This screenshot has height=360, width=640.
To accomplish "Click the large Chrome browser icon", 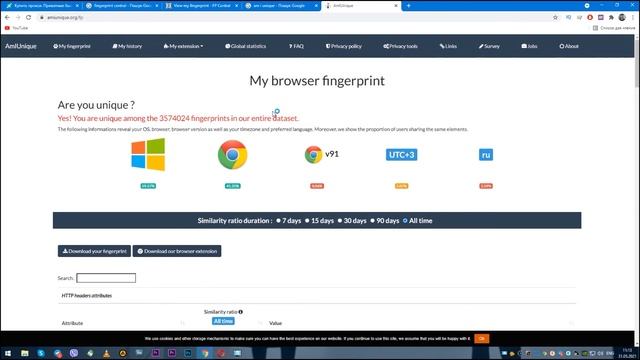I will click(233, 154).
